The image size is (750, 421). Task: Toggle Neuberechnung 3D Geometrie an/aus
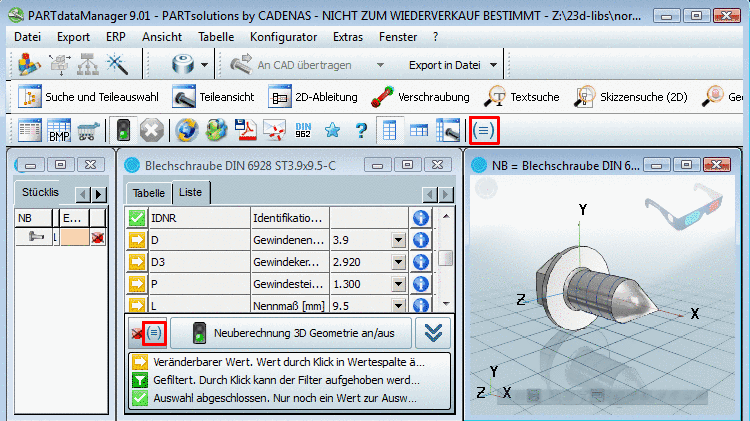click(291, 333)
